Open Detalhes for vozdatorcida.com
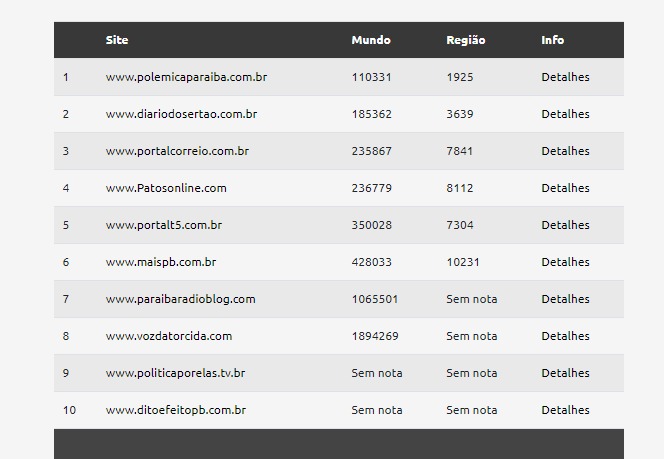The width and height of the screenshot is (664, 459). click(565, 336)
